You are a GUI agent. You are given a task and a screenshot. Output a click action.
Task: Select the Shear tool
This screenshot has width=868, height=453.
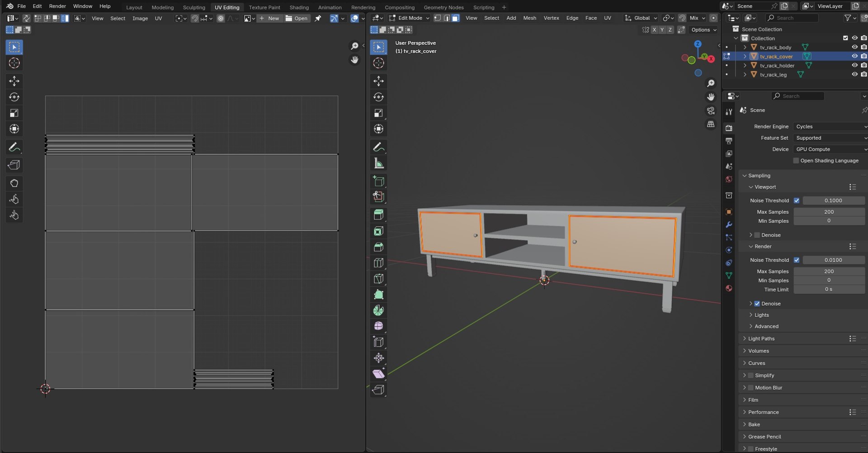pyautogui.click(x=378, y=374)
